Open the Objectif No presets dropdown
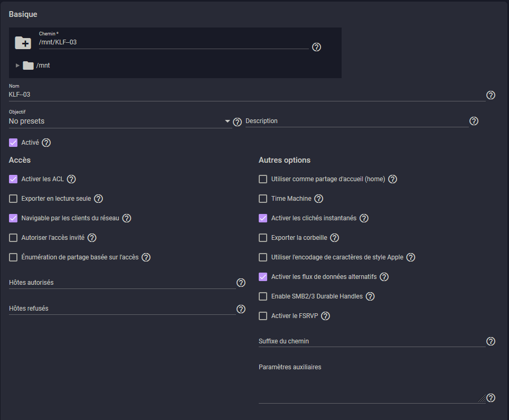 [120, 121]
